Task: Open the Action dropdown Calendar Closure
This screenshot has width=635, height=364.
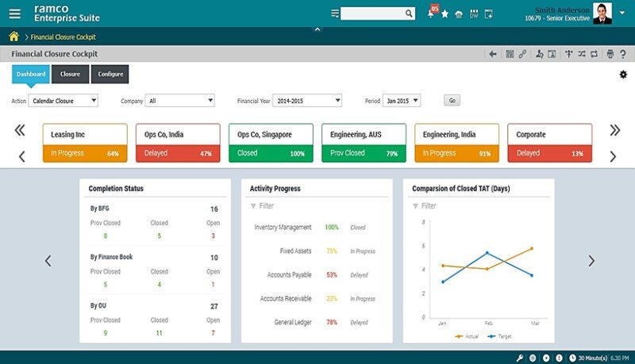Action: pyautogui.click(x=63, y=101)
